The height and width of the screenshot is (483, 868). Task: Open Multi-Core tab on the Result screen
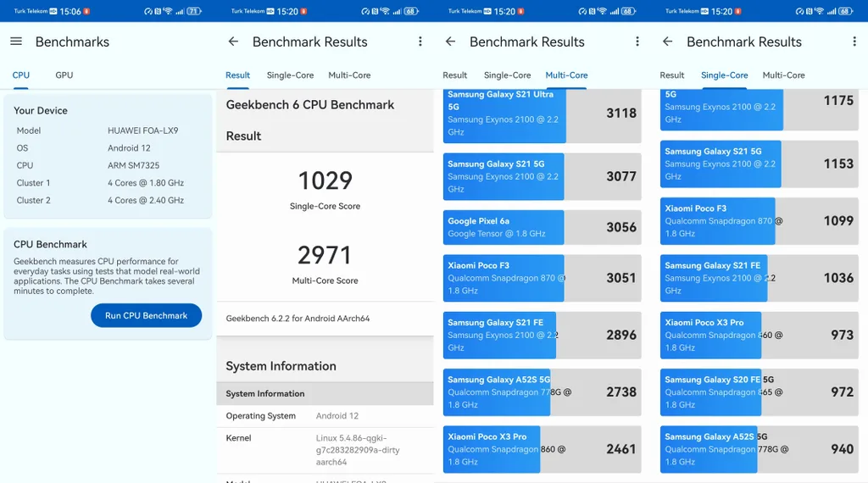pos(349,75)
